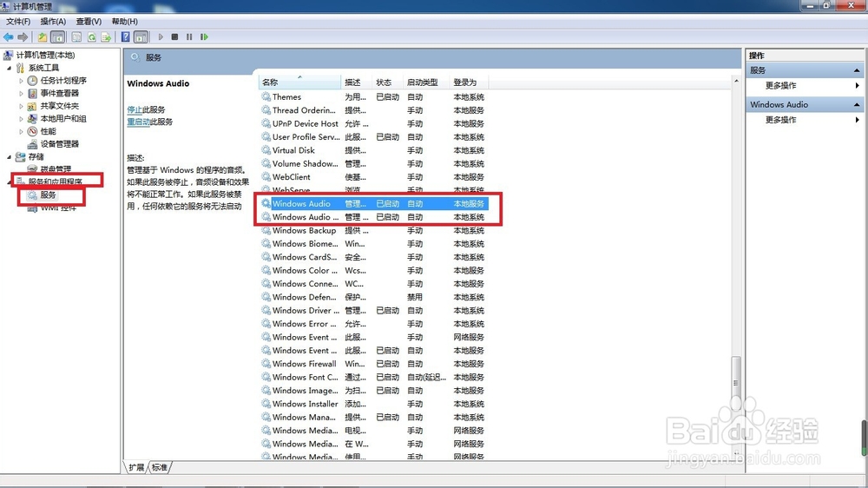868x488 pixels.
Task: Toggle the show/hide console tree icon
Action: tap(57, 37)
